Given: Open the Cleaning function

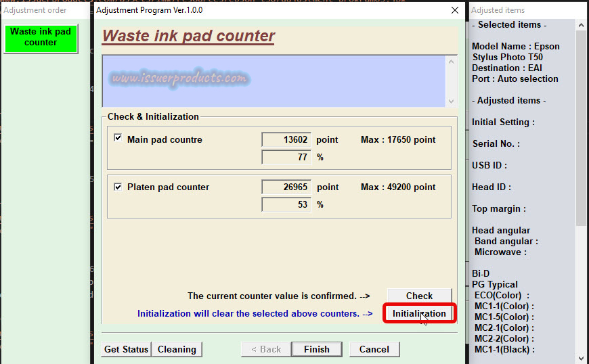Looking at the screenshot, I should 177,349.
